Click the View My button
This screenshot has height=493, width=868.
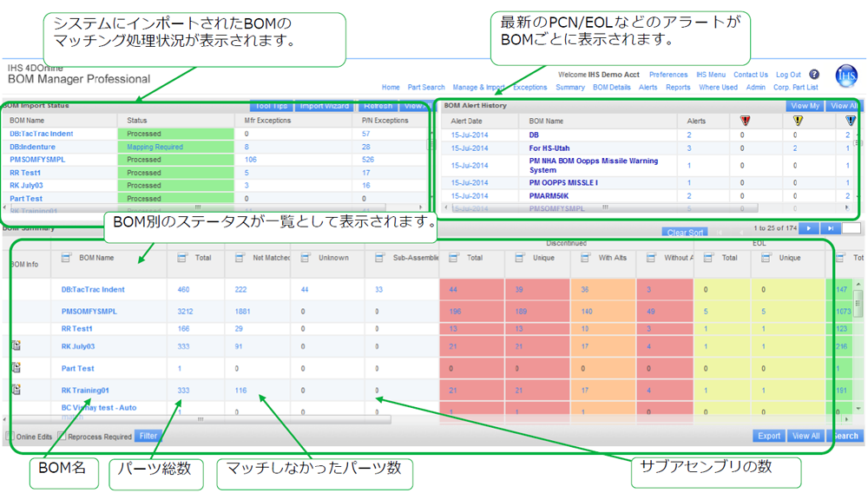click(x=805, y=106)
